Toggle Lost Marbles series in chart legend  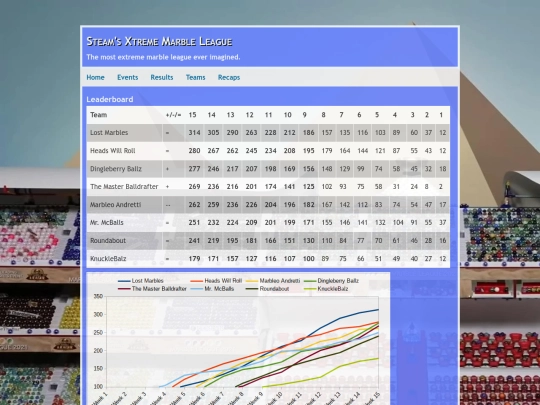coord(141,281)
